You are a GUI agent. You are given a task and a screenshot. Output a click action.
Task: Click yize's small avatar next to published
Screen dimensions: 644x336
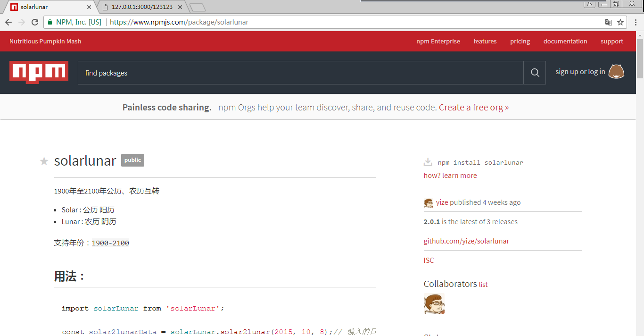click(429, 202)
